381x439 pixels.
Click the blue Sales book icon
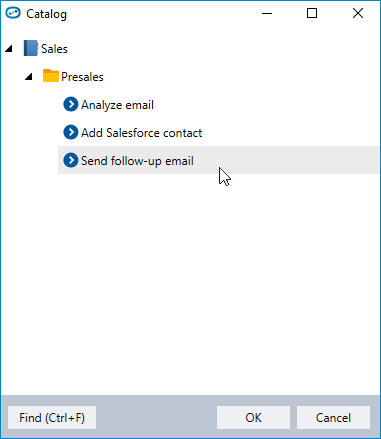coord(30,48)
